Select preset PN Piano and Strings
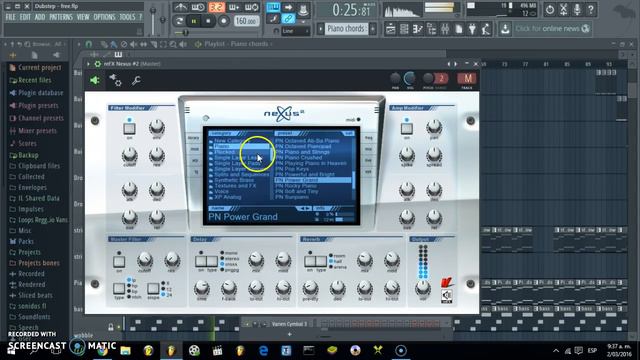Viewport: 640px width, 360px height. (302, 152)
